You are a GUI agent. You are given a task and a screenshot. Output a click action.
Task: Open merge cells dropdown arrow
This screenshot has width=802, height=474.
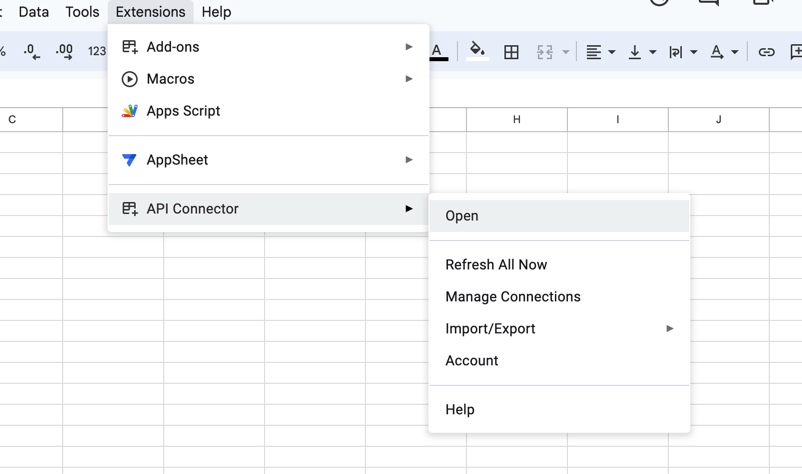point(566,52)
